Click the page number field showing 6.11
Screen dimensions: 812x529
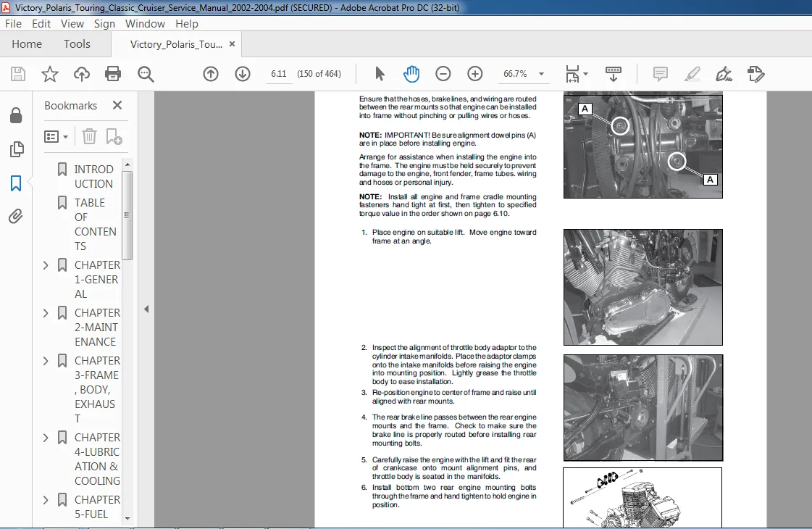coord(279,74)
